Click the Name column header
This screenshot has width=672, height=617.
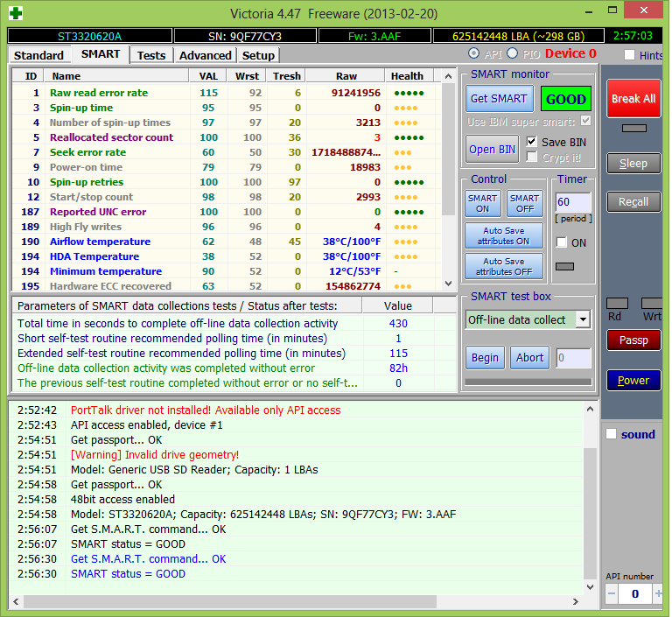[x=116, y=76]
